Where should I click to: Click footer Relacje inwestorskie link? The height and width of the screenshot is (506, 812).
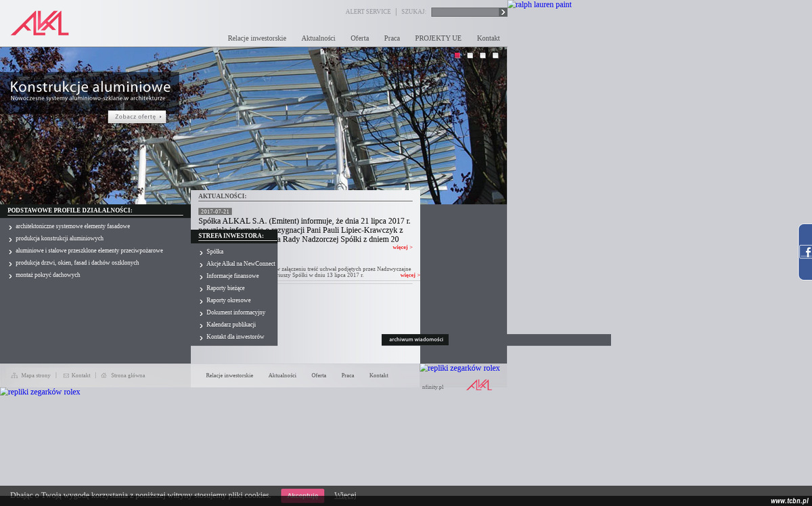coord(229,375)
